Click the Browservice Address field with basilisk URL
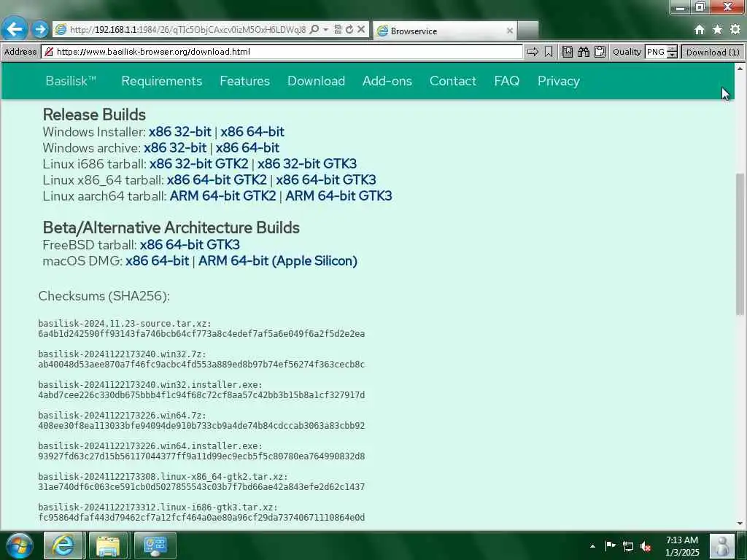 [x=282, y=52]
